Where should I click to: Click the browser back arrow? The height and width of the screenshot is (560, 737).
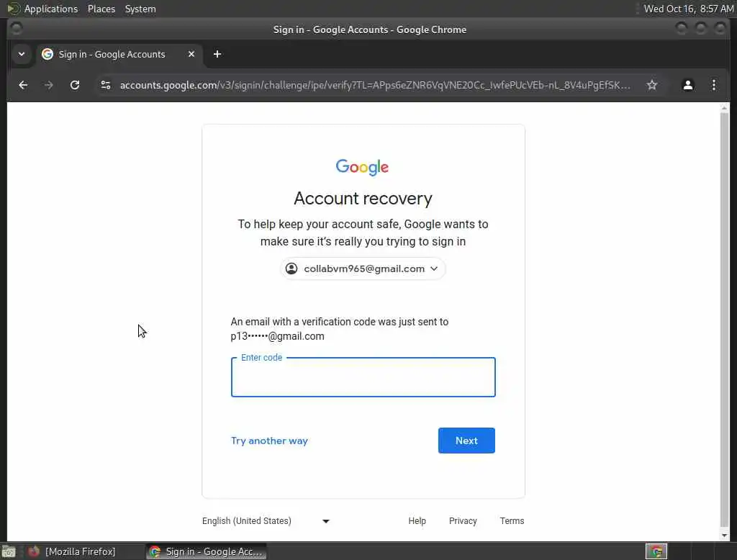(23, 85)
